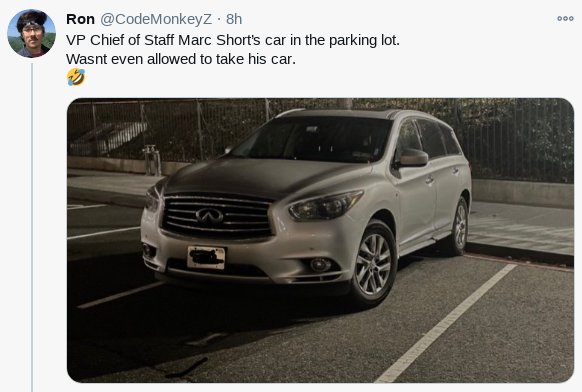This screenshot has height=392, width=582.
Task: Click the Infiniti logo on the car grille
Action: coord(209,216)
